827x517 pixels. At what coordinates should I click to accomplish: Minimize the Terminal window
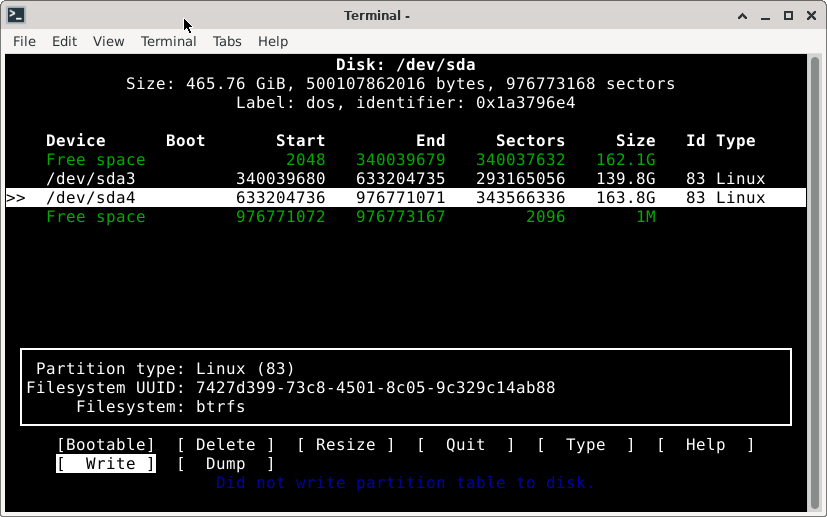tap(765, 15)
